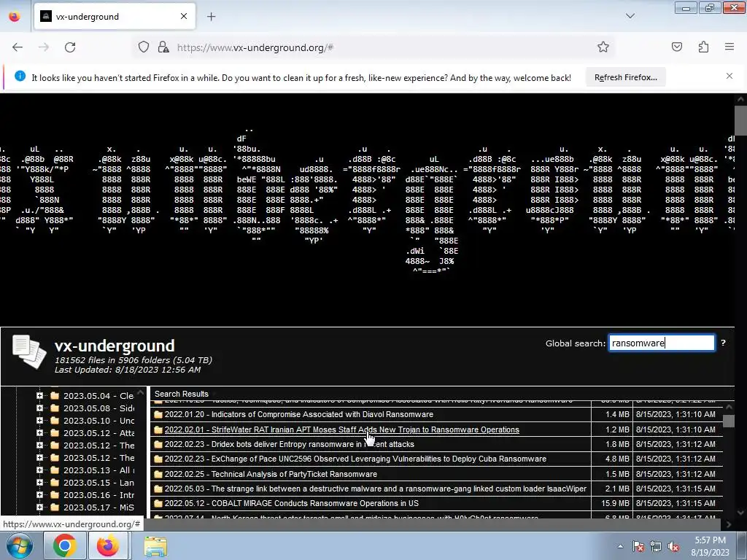Click the folder icon of COBALT MIRAGE row
Screen dimensions: 747x560
tap(158, 503)
